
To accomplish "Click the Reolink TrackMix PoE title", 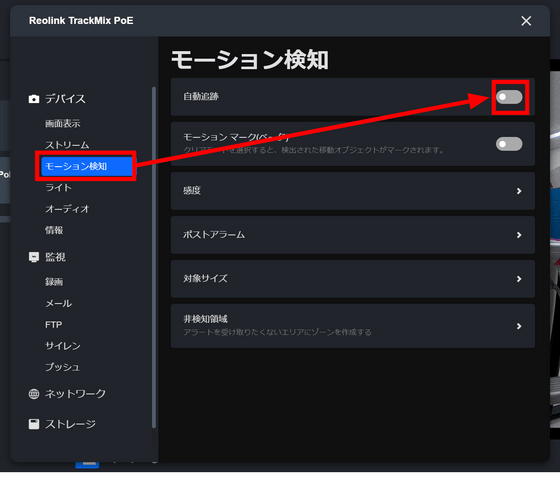I will point(81,21).
